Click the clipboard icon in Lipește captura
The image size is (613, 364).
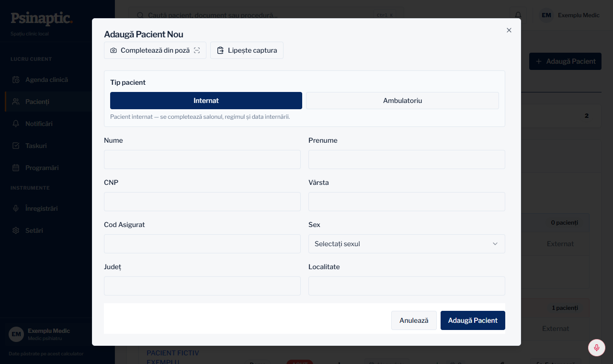[220, 50]
